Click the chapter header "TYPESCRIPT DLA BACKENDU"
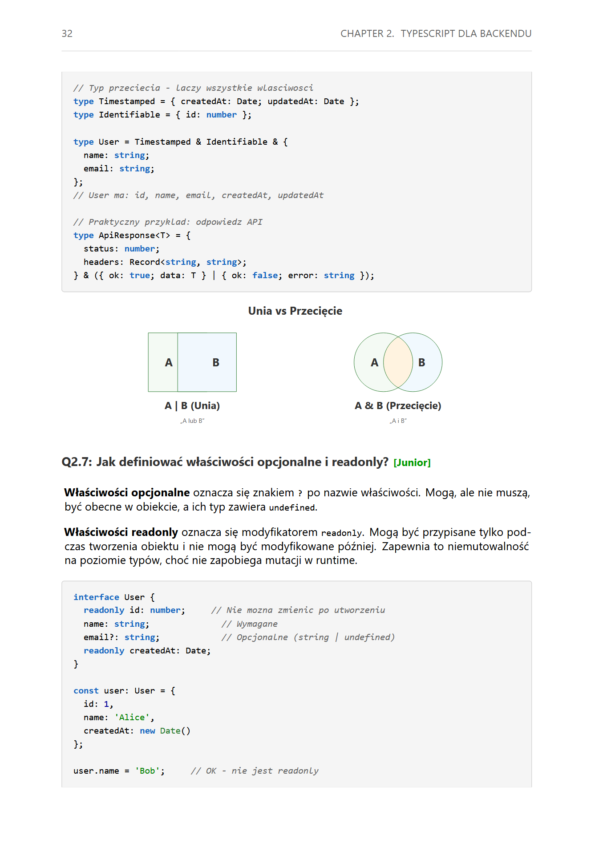 point(465,34)
